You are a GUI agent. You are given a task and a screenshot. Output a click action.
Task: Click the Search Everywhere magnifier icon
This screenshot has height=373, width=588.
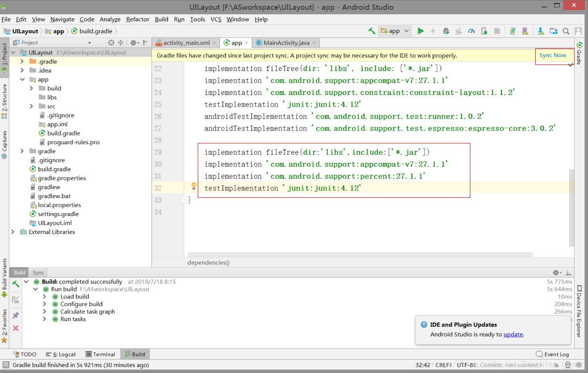point(566,31)
